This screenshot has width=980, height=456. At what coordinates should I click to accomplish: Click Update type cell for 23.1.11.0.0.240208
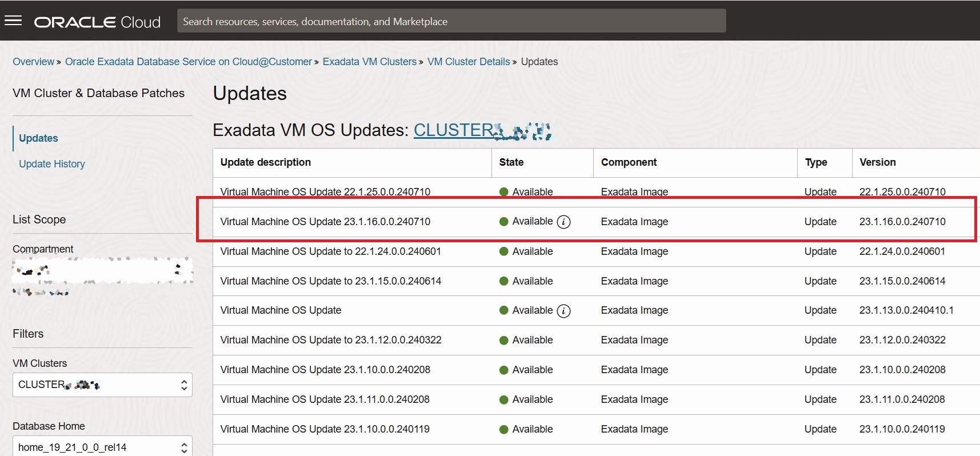pos(821,399)
